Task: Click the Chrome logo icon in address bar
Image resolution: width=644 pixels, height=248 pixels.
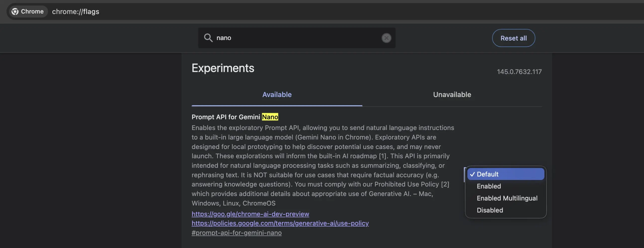Action: click(15, 12)
